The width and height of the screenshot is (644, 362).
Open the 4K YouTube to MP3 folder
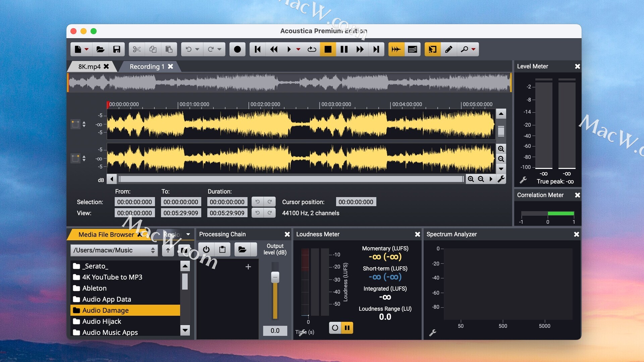125,277
